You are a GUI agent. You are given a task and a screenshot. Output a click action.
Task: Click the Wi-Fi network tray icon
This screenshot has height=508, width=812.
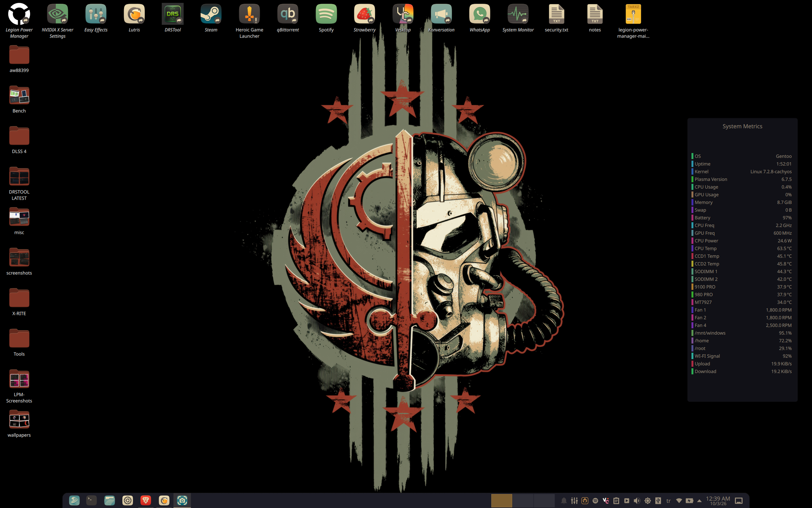pos(679,501)
